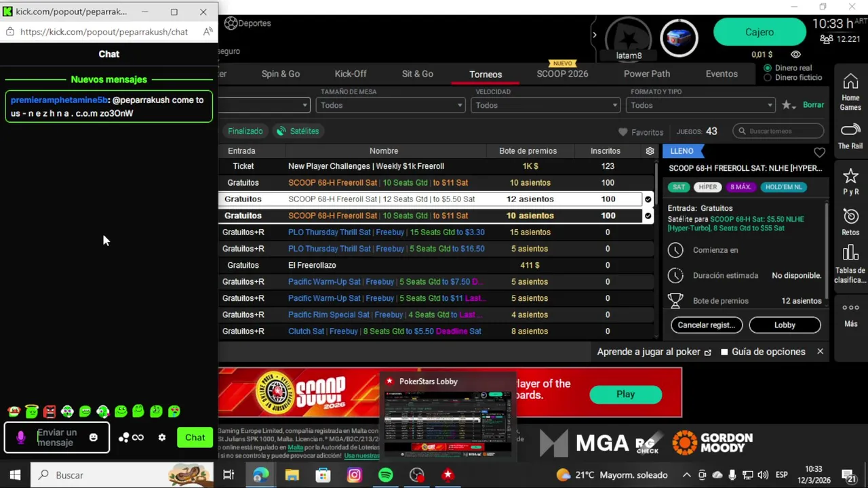Open the Formato y tipo dropdown
This screenshot has height=488, width=868.
(701, 105)
